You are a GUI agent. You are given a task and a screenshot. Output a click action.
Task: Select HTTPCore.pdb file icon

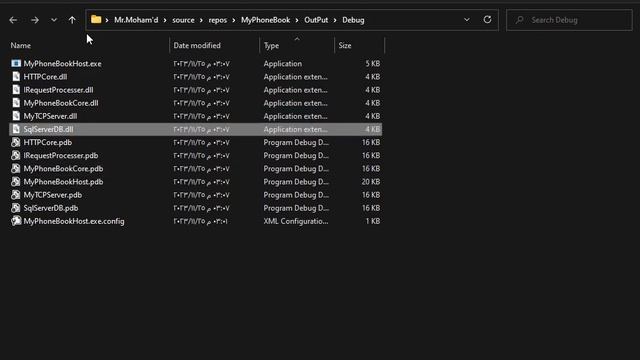(x=16, y=142)
